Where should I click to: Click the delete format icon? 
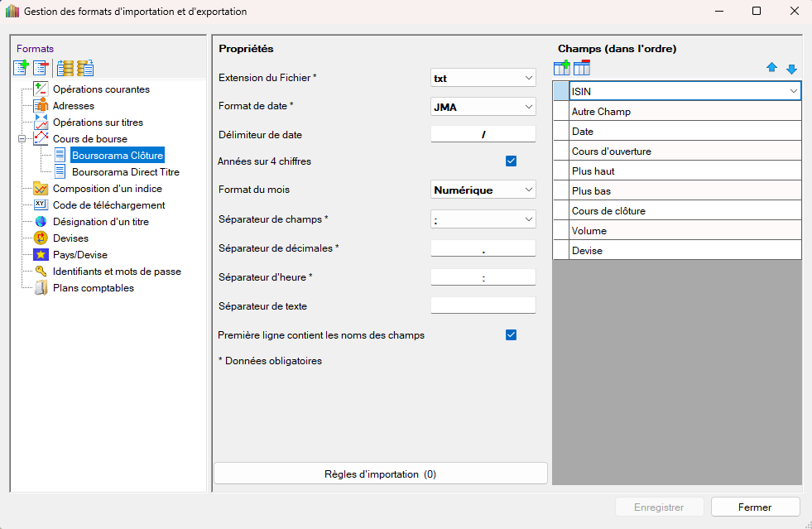coord(41,69)
